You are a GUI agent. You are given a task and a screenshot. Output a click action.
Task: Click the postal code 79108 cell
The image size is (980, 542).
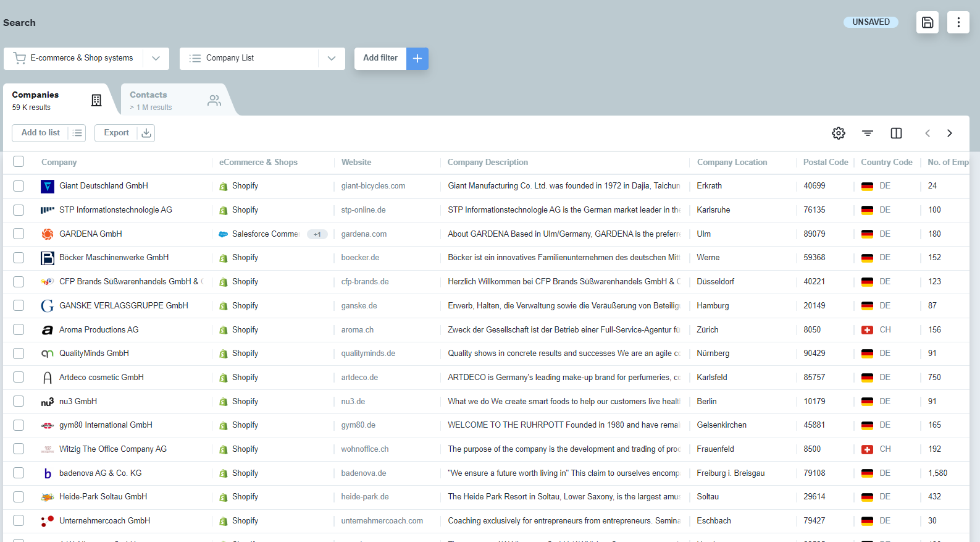815,473
